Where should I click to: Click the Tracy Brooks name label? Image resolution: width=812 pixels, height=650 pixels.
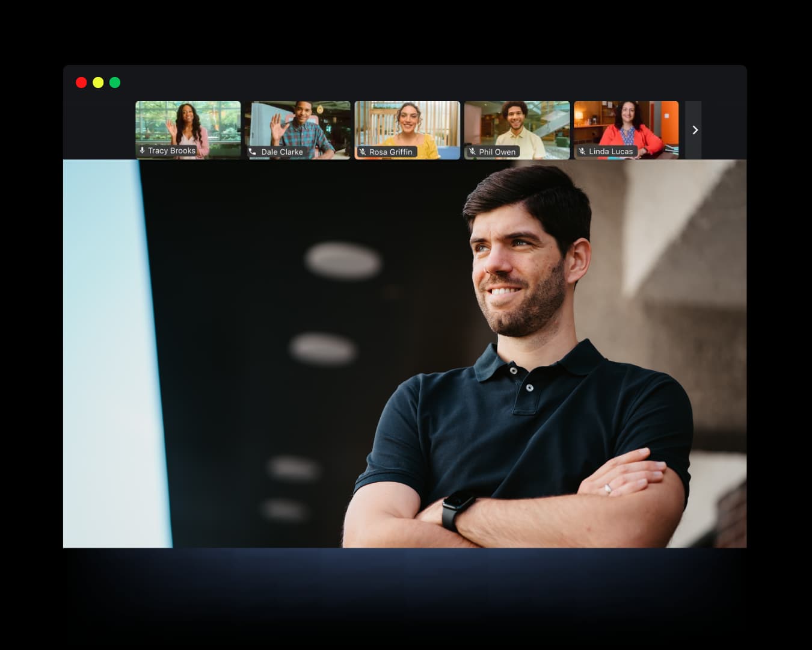171,150
